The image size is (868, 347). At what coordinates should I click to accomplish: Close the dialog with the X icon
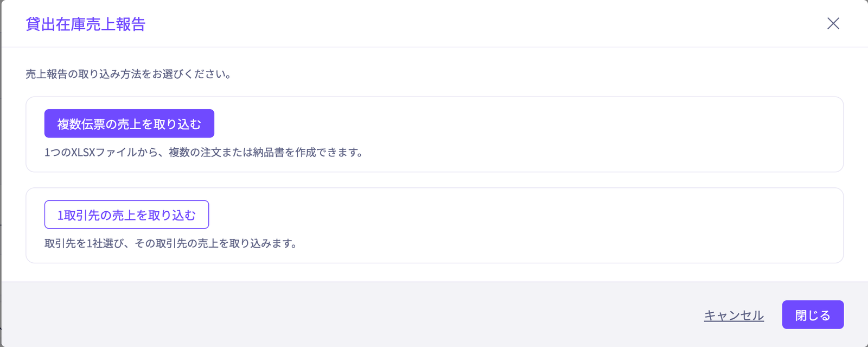point(833,23)
